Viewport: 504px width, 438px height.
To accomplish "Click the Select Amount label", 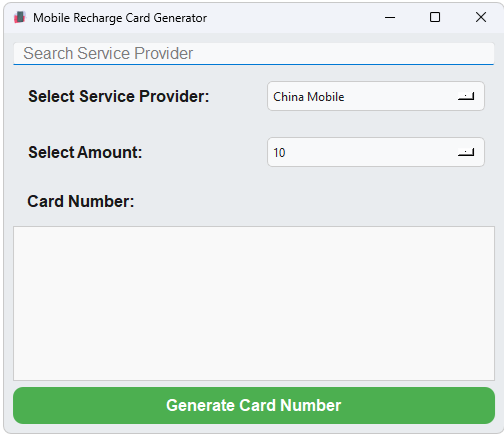I will pyautogui.click(x=85, y=152).
